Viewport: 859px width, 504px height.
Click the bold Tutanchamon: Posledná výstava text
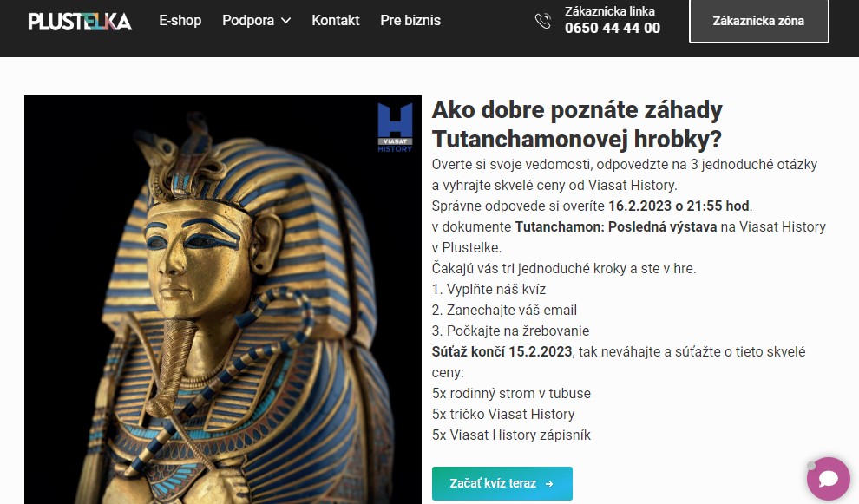point(616,226)
